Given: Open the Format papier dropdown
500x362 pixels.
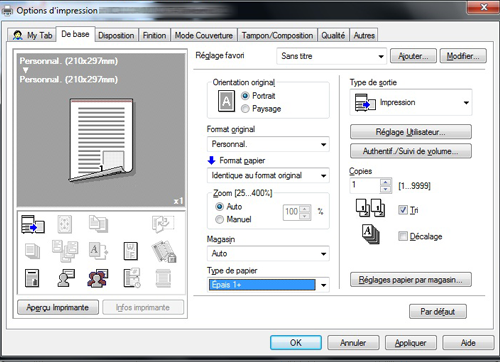Looking at the screenshot, I should (268, 176).
